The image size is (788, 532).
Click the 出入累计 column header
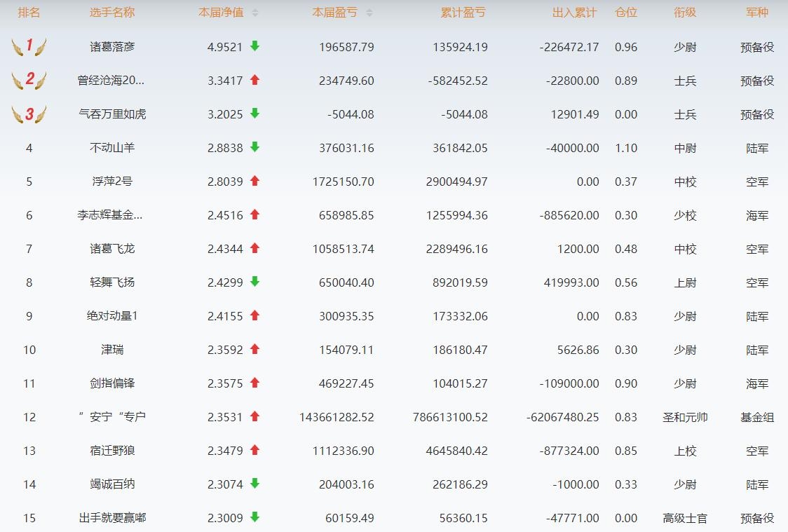click(x=574, y=13)
